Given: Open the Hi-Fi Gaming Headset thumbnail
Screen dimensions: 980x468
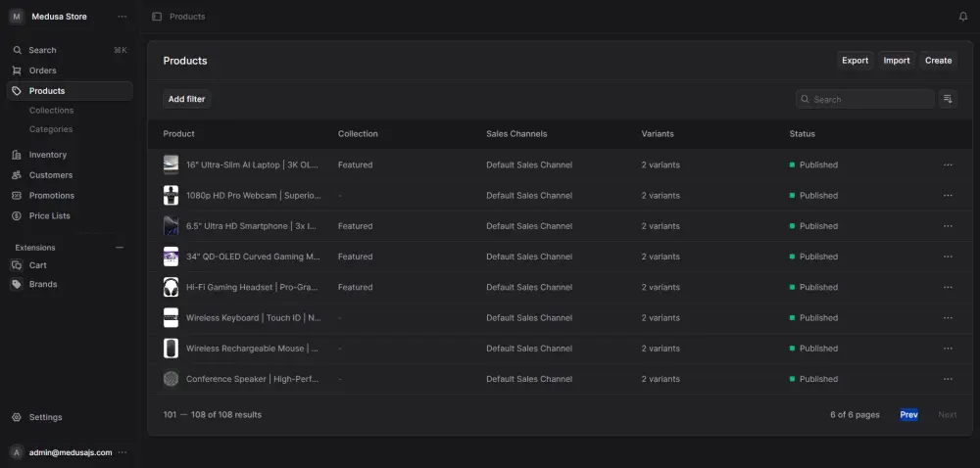Looking at the screenshot, I should pos(171,287).
